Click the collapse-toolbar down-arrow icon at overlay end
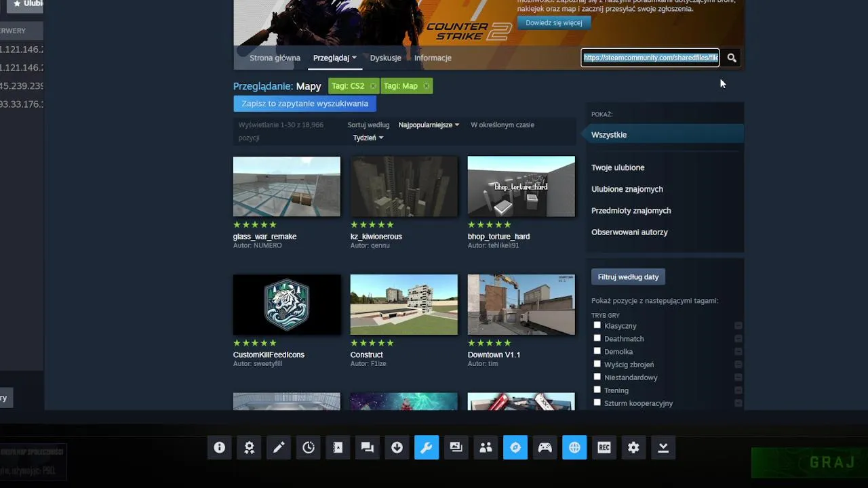 click(x=663, y=447)
